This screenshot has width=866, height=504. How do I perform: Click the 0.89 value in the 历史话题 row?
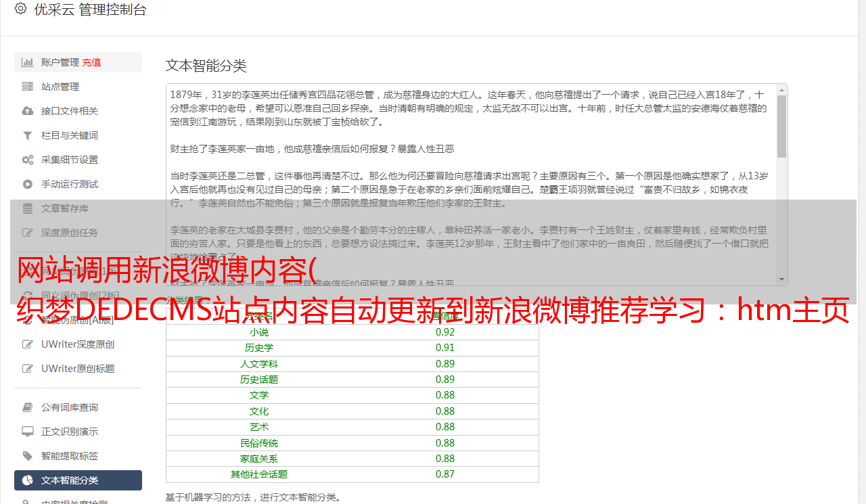pos(445,380)
